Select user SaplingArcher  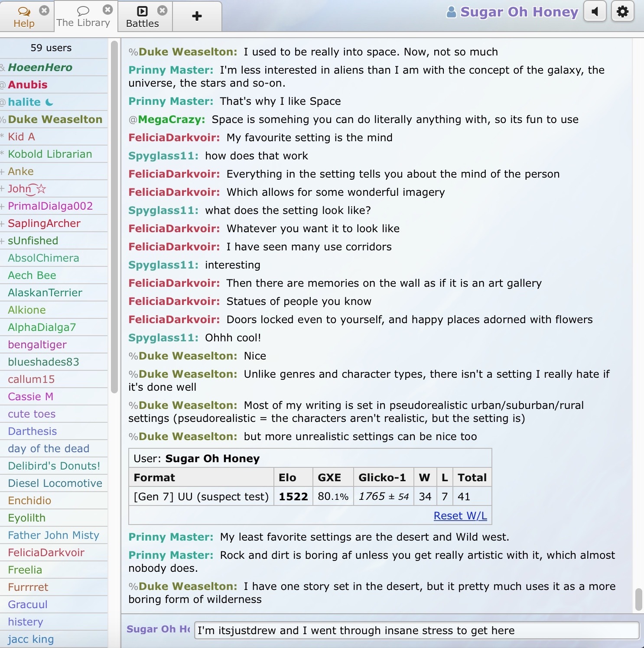(54, 223)
